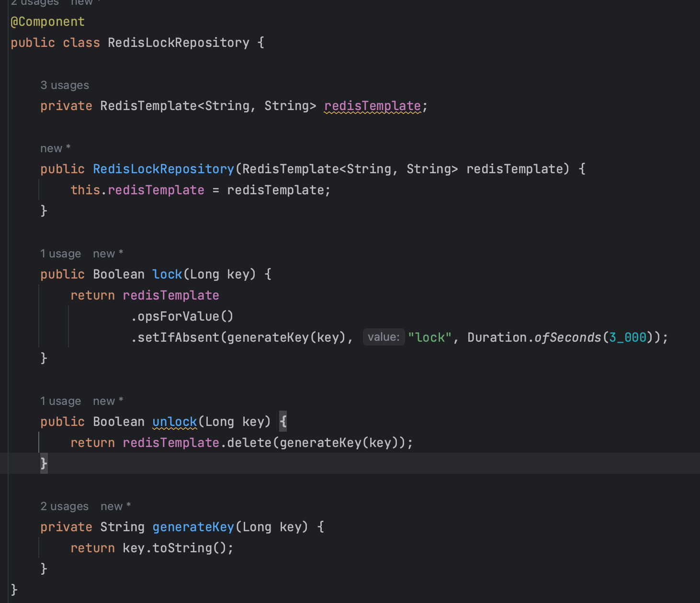Viewport: 700px width, 603px height.
Task: Click the setIfAbsent method call
Action: pyautogui.click(x=179, y=337)
